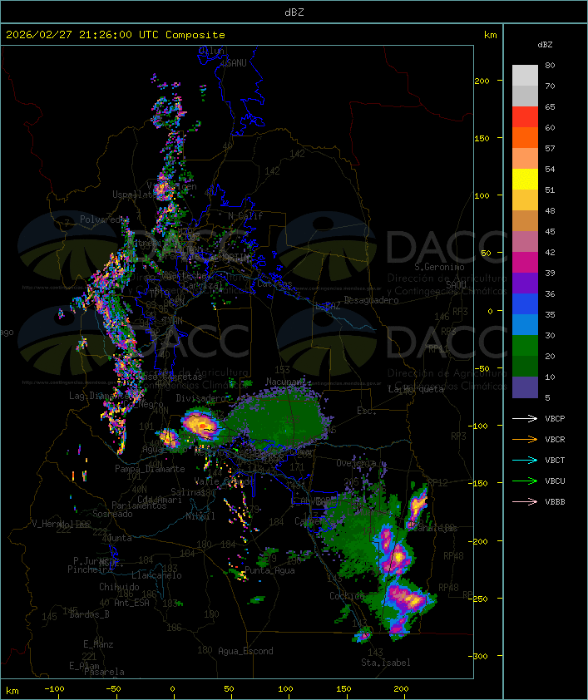The image size is (588, 700).
Task: Click the -100 tick on the bottom axis
Action: coord(54,689)
